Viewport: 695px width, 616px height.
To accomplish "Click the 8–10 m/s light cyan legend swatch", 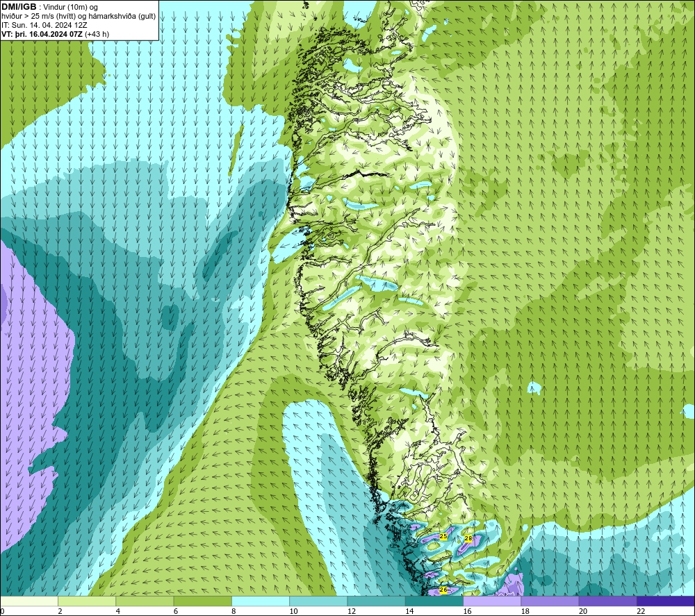I will [x=261, y=601].
